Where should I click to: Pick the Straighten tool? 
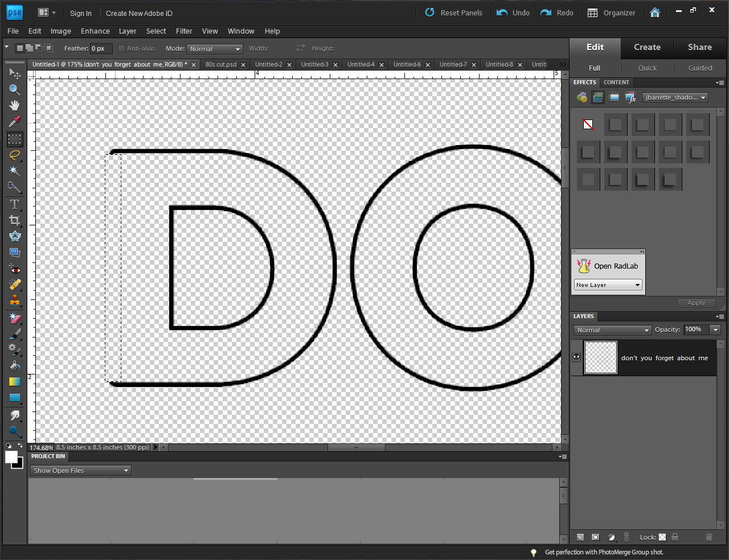(15, 252)
